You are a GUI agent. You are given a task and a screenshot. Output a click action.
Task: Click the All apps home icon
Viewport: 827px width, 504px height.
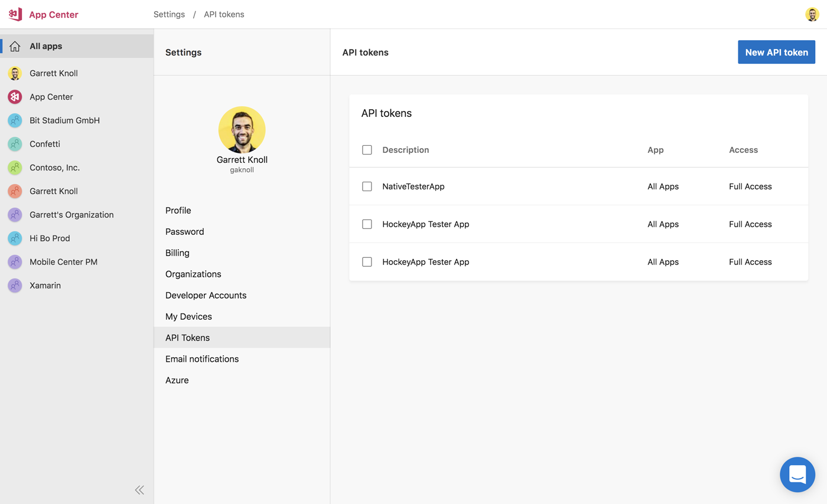[x=14, y=46]
